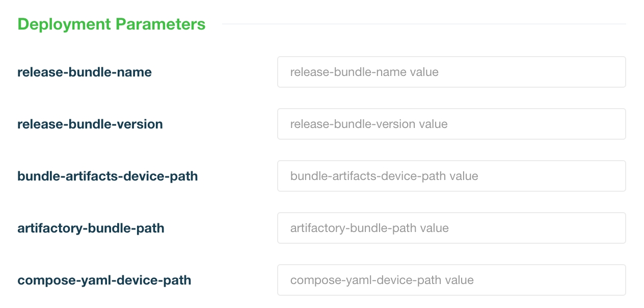
Task: Focus the artifactory-bundle-path value field
Action: pyautogui.click(x=451, y=228)
